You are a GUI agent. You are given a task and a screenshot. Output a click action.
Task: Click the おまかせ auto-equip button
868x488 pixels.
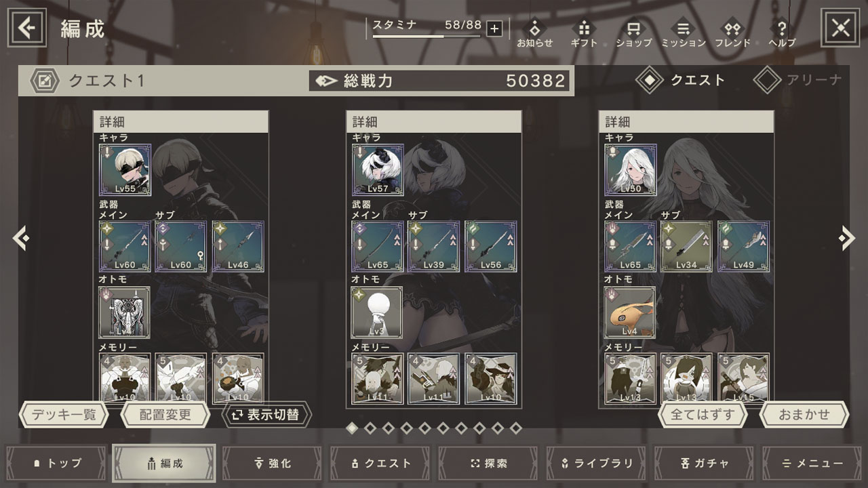pos(804,415)
